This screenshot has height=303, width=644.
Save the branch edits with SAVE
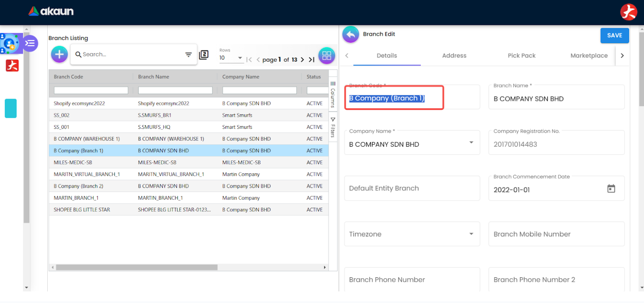pyautogui.click(x=614, y=36)
